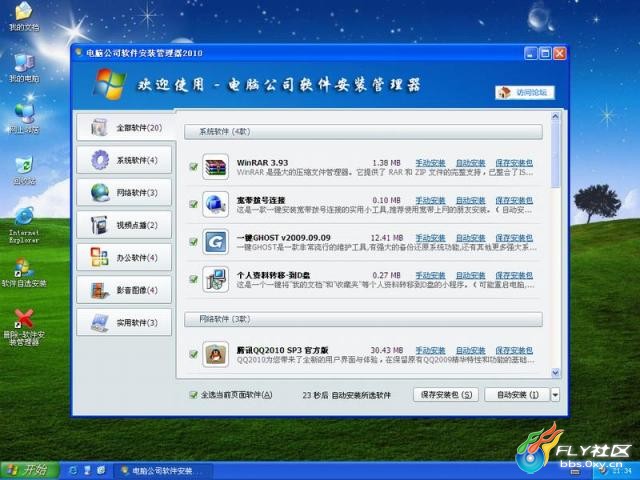
Task: Click the WinRAR 3.93 program icon
Action: [216, 167]
